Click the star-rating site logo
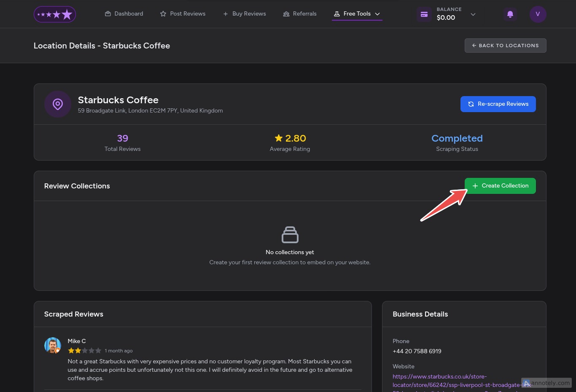The height and width of the screenshot is (392, 576). click(x=55, y=14)
